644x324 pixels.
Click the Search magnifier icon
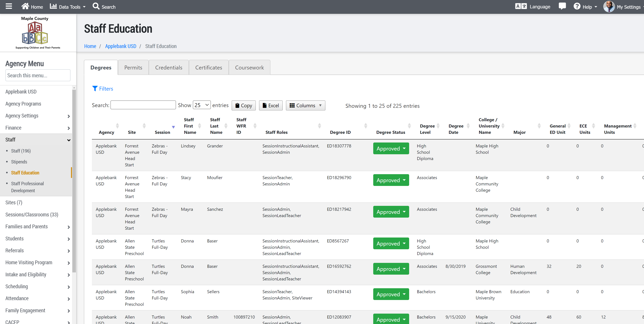point(96,6)
